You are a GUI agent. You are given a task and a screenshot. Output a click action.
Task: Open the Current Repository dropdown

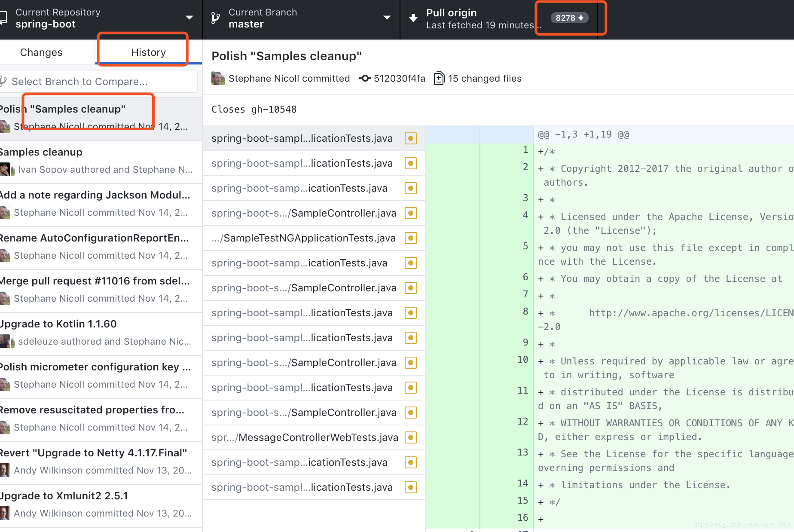pos(101,18)
